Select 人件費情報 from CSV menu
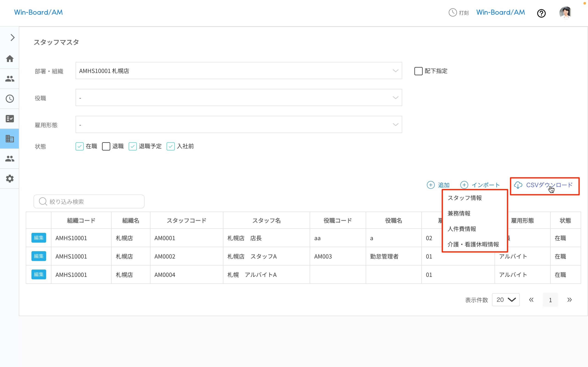Viewport: 588px width, 367px height. coord(462,229)
